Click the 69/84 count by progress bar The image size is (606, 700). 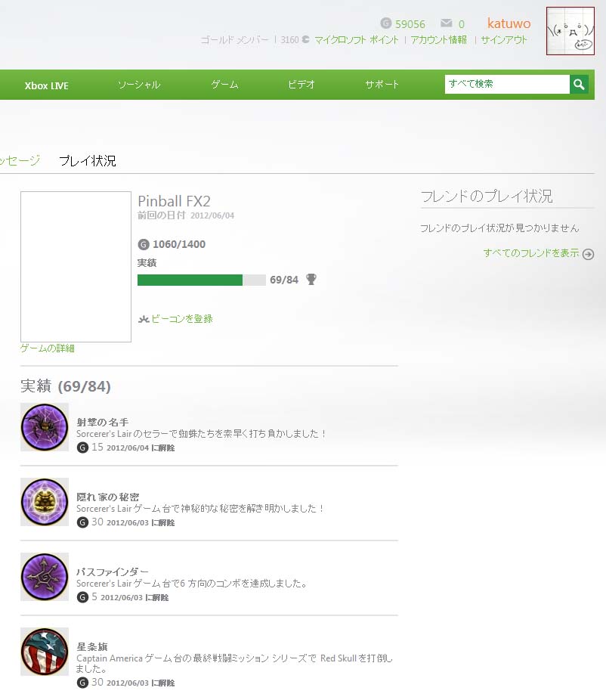pyautogui.click(x=284, y=280)
